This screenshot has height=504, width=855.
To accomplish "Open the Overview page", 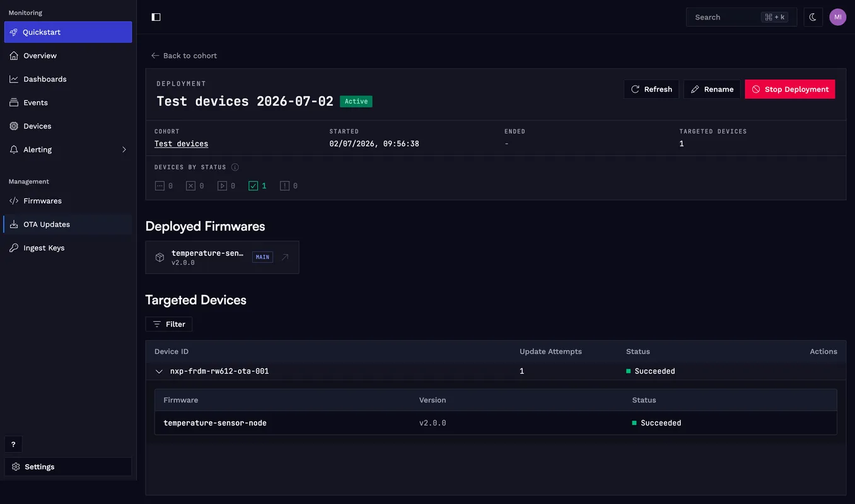I will point(68,55).
